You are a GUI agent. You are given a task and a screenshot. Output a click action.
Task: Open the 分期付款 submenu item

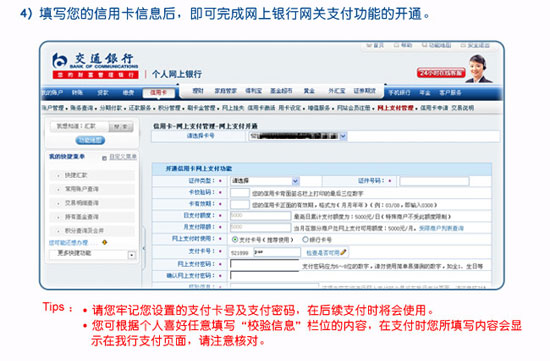pos(111,108)
